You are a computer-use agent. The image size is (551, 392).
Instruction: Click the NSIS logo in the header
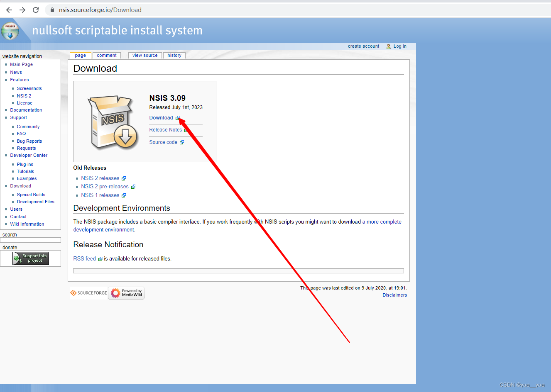(10, 31)
